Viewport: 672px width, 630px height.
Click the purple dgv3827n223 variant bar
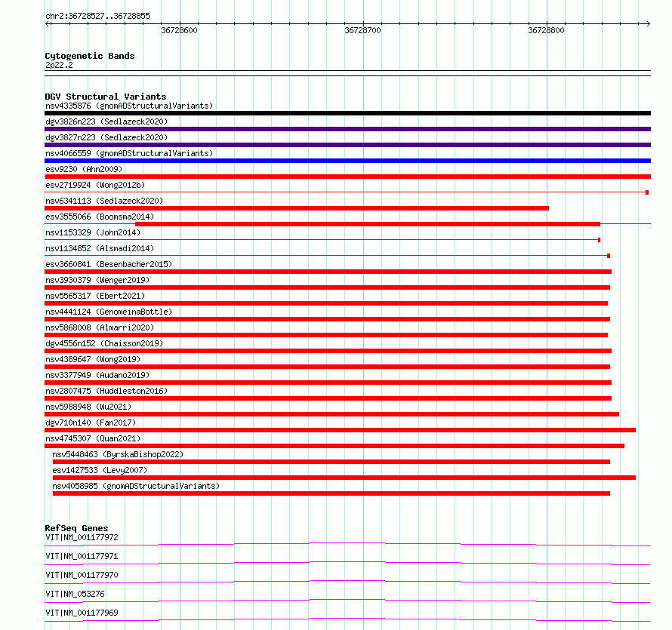pyautogui.click(x=347, y=145)
